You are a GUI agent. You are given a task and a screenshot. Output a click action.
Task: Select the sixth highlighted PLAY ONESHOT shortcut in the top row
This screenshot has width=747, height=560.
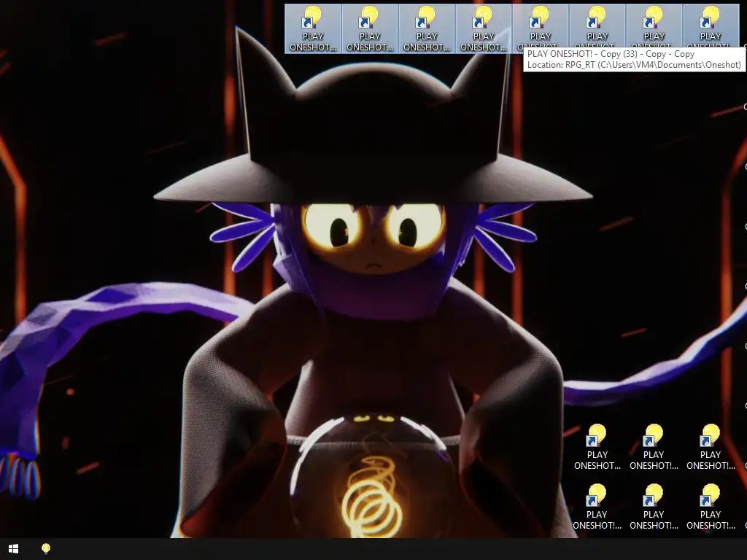point(597,27)
